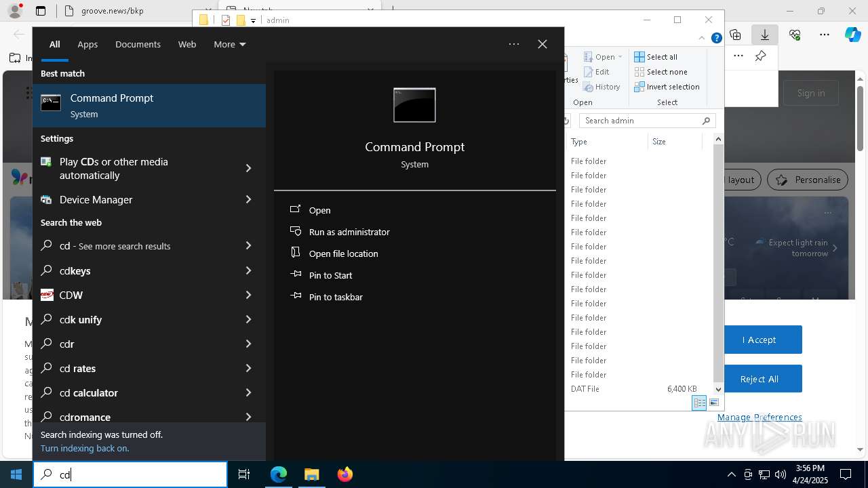Click the Personalise button in Edge
This screenshot has width=868, height=488.
[x=808, y=180]
